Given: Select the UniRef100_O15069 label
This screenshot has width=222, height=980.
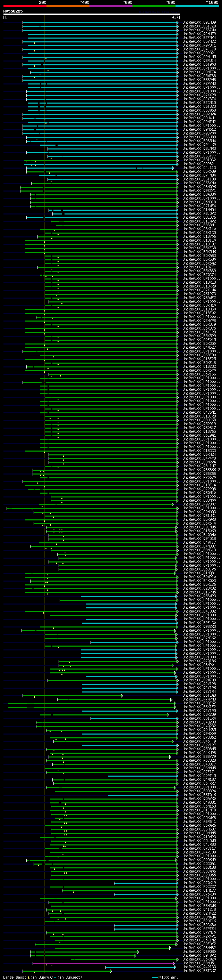Looking at the screenshot, I should tap(199, 531).
